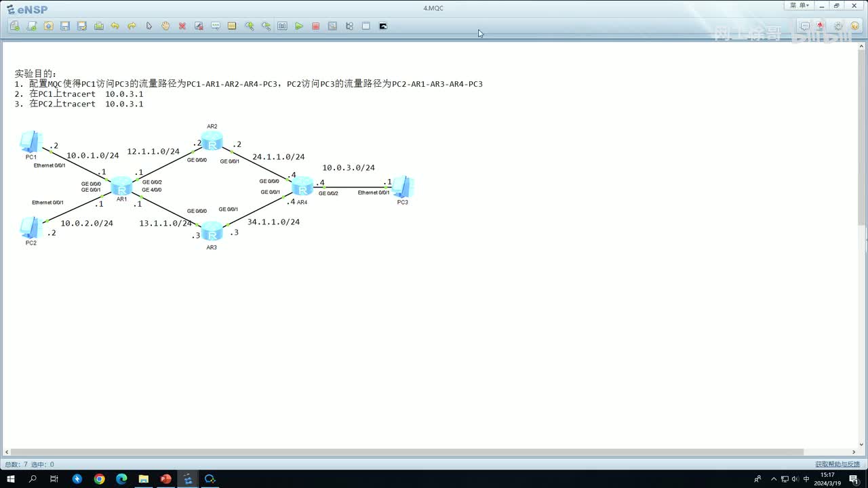Image resolution: width=868 pixels, height=488 pixels.
Task: Start devices with the green play icon
Action: (299, 26)
